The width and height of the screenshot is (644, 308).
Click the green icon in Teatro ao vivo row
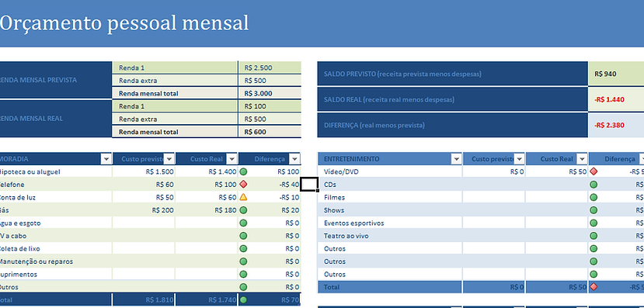pyautogui.click(x=594, y=235)
